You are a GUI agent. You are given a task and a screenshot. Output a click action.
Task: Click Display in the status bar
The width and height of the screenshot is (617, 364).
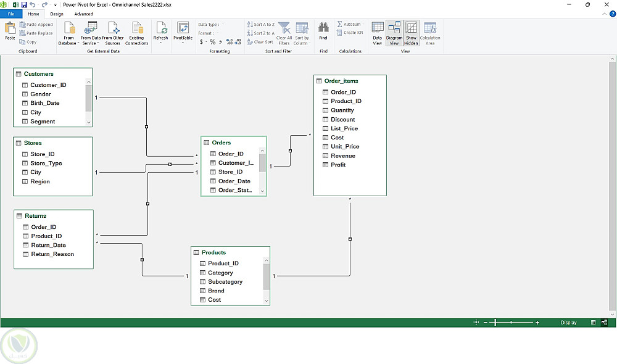(x=568, y=323)
